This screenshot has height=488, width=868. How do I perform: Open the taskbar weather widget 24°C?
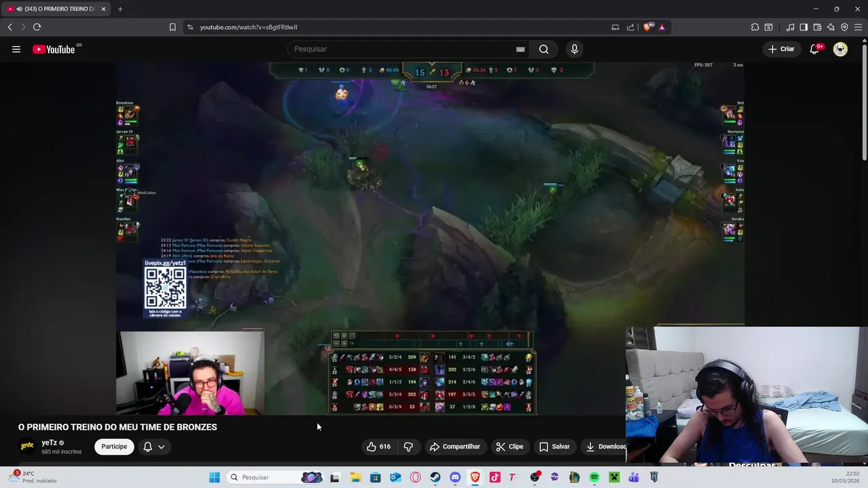tap(33, 477)
